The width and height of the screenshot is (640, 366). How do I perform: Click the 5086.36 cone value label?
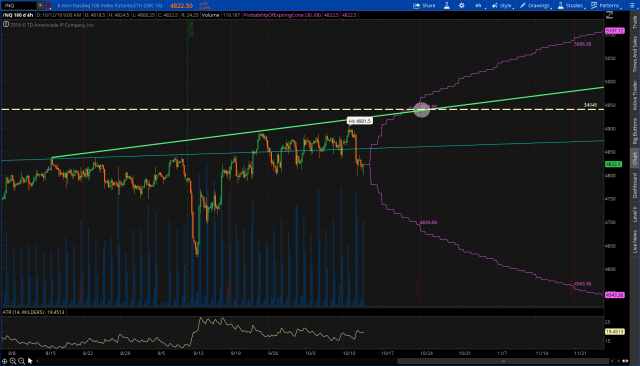(582, 44)
